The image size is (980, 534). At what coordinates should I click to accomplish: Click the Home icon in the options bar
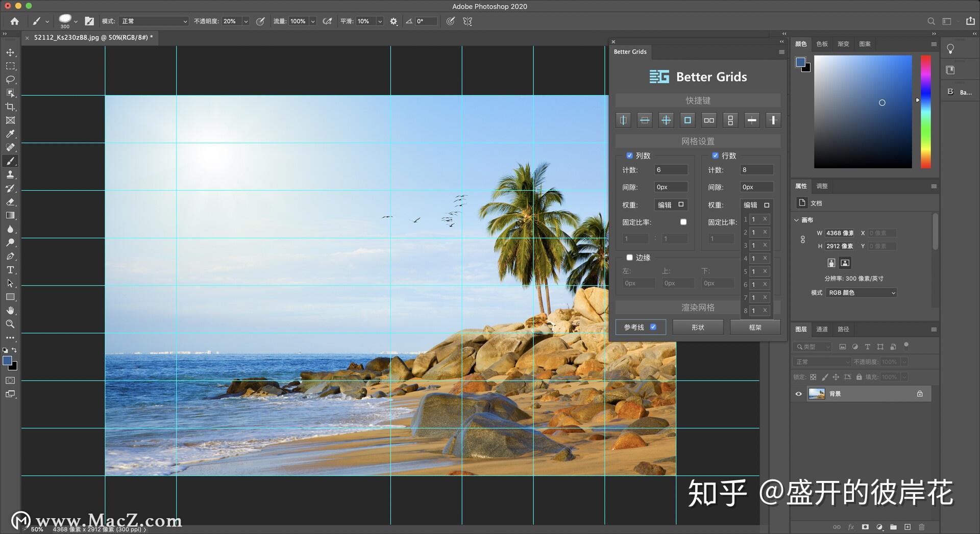[14, 21]
